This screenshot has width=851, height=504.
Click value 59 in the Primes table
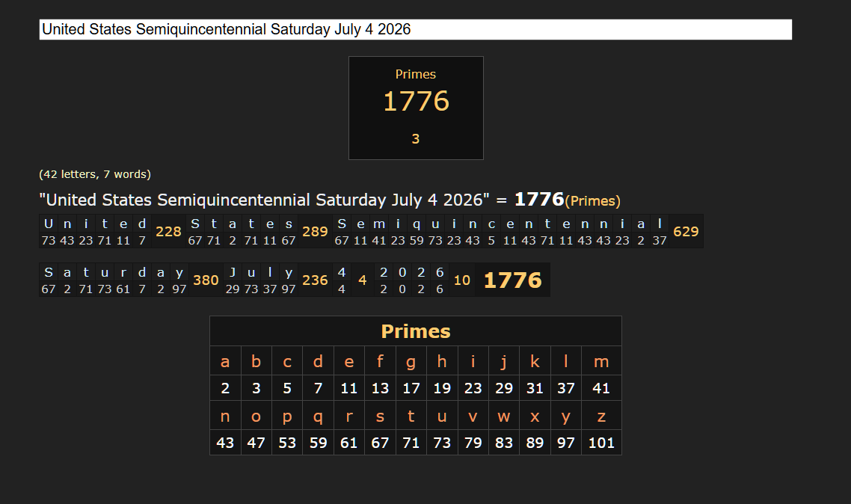pos(318,443)
